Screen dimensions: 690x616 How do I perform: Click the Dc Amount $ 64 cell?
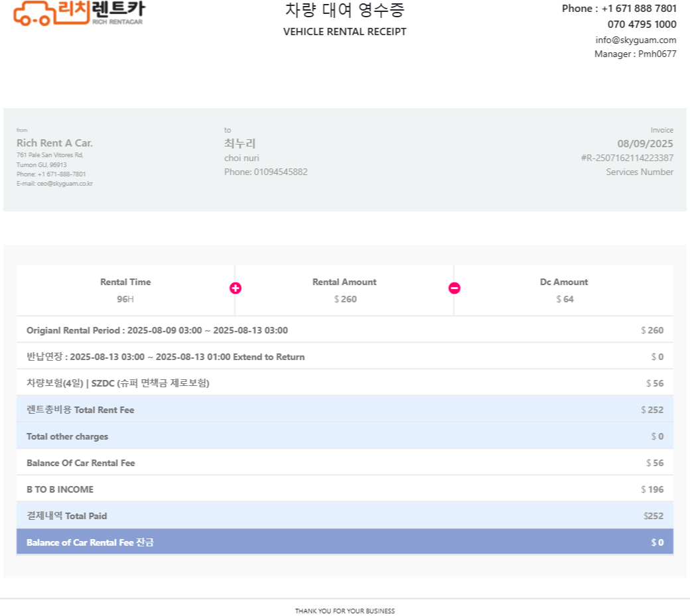[564, 290]
